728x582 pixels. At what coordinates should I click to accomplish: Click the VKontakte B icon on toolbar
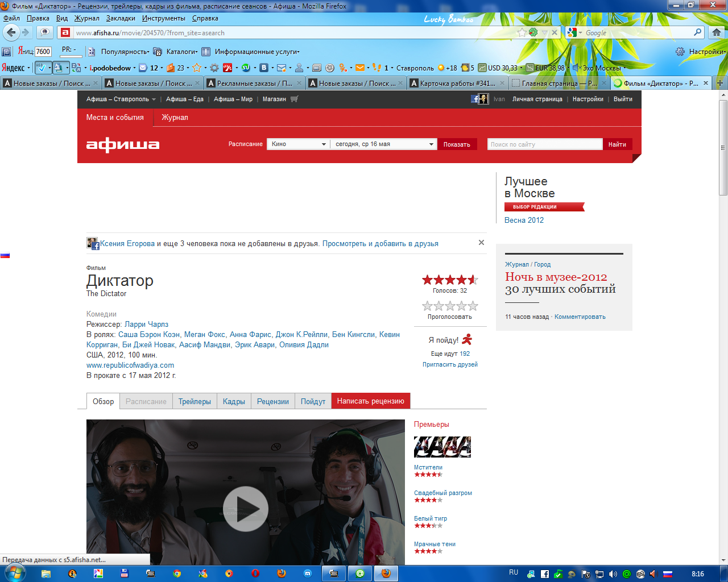click(x=264, y=68)
